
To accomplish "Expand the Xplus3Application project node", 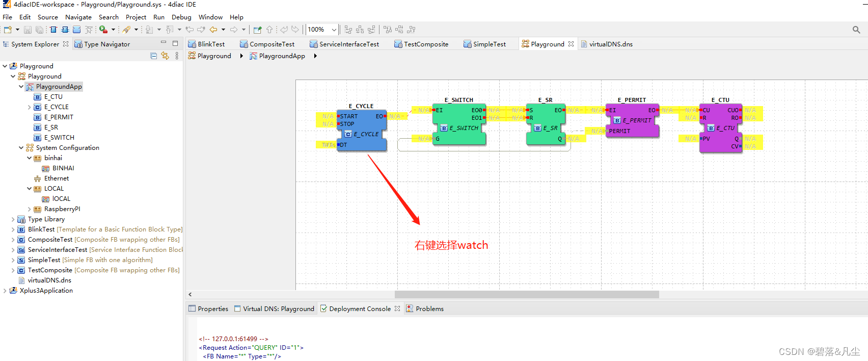I will (x=5, y=291).
